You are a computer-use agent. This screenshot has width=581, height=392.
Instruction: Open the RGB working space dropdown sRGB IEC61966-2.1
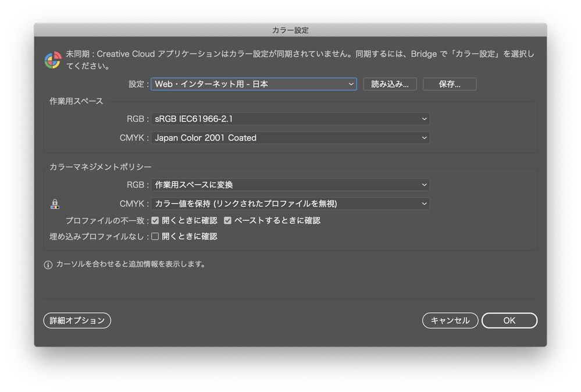click(291, 119)
